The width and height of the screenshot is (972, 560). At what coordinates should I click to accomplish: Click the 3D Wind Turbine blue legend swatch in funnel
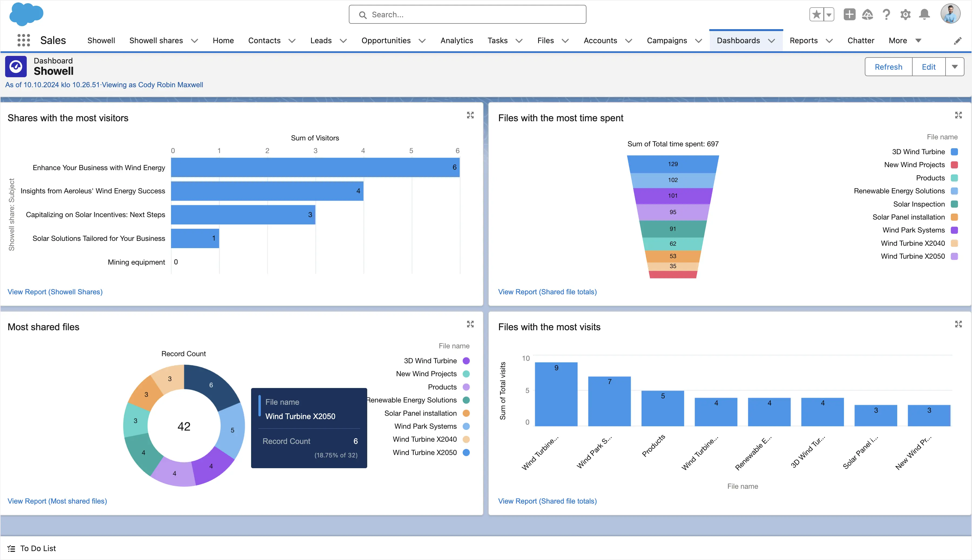[x=954, y=152]
